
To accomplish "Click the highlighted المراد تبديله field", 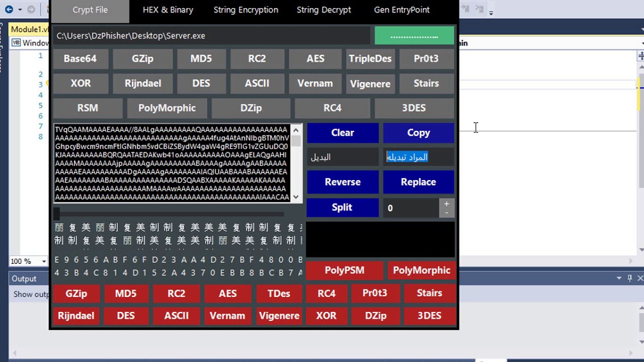I will (x=419, y=157).
